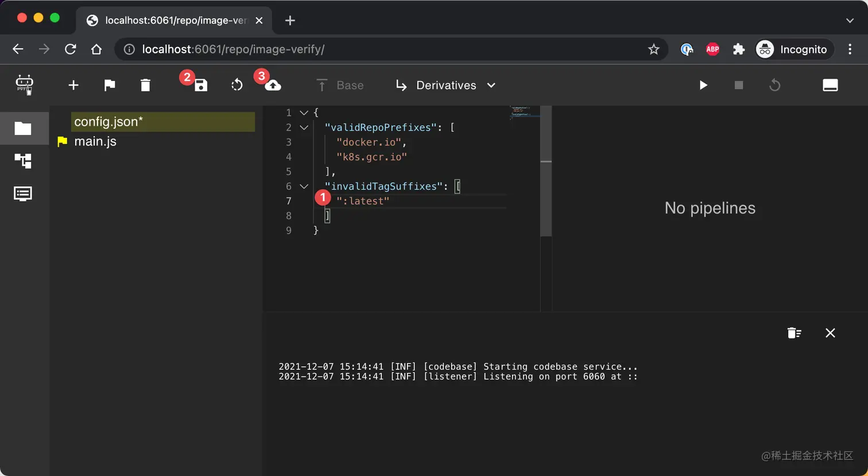Click the tab search chevron
Viewport: 868px width, 476px height.
[850, 20]
